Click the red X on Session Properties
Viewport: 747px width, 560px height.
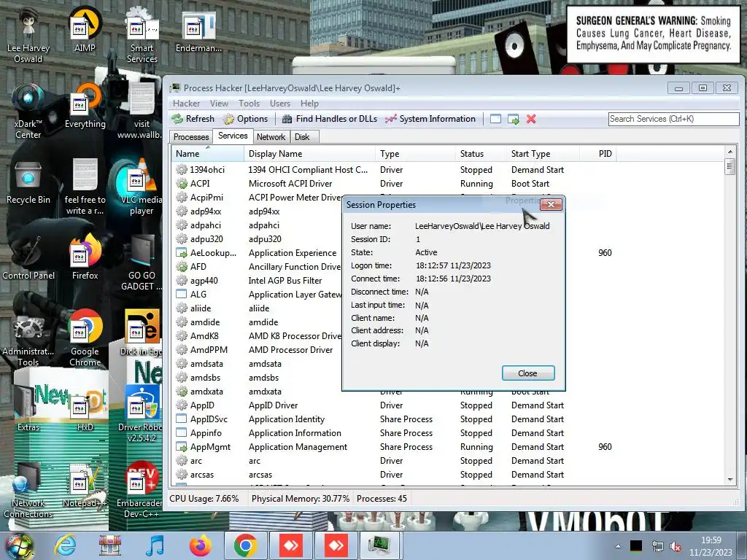coord(551,204)
